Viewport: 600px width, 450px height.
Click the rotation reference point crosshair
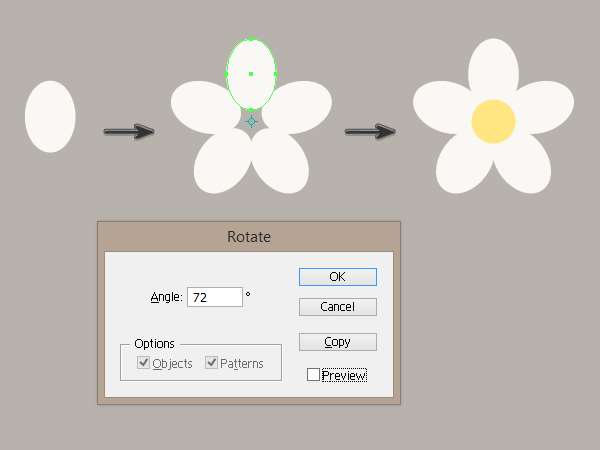tap(251, 122)
